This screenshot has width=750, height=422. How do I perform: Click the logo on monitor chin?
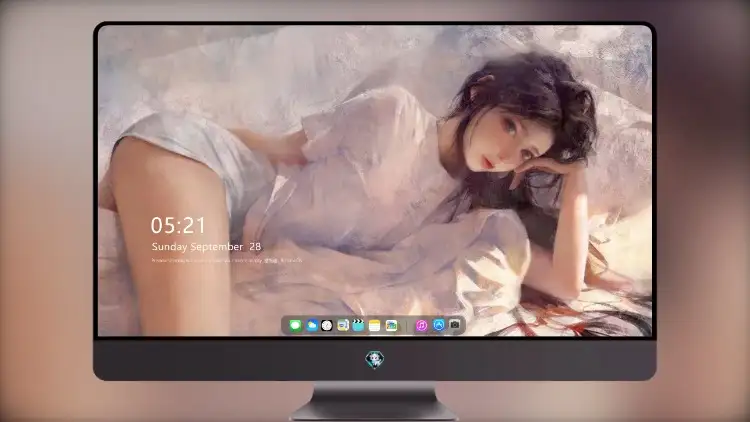375,359
